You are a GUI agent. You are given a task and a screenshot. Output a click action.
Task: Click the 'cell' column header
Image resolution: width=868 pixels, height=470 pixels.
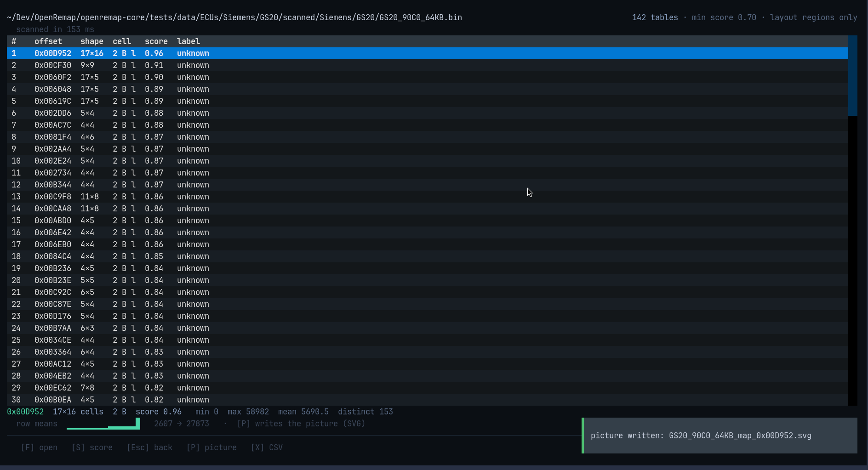(122, 41)
